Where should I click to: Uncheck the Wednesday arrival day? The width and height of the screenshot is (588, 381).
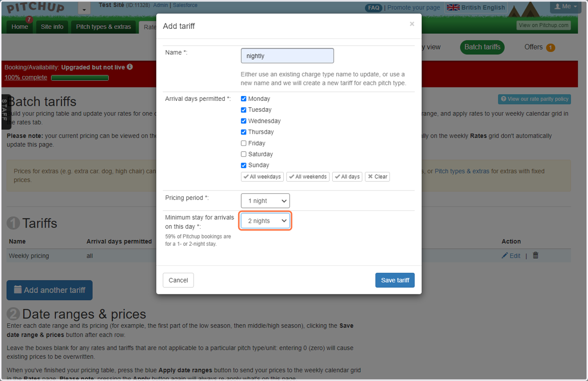pyautogui.click(x=244, y=121)
